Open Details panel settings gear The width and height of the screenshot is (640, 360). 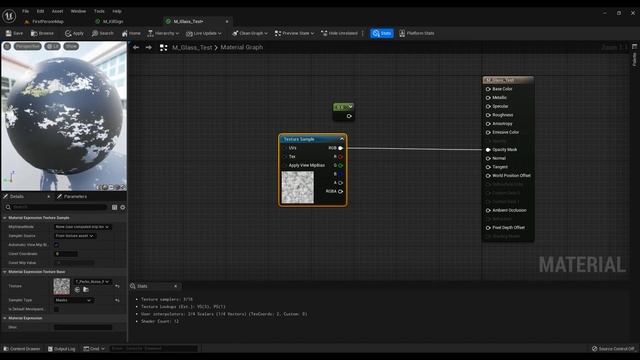pos(122,207)
